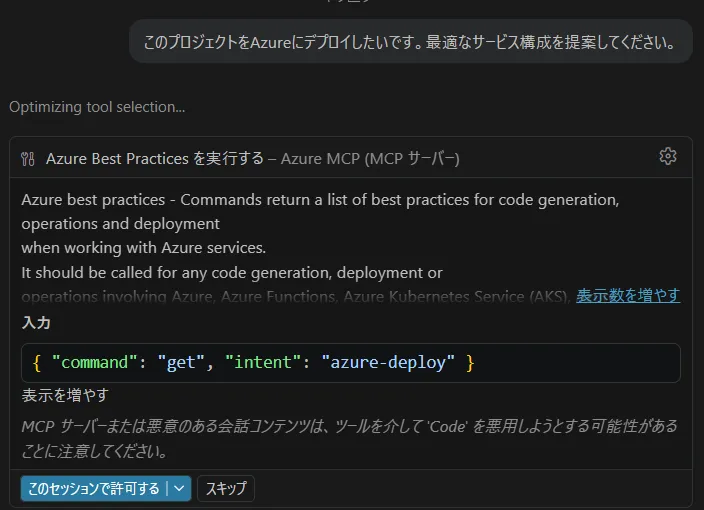The image size is (704, 510).
Task: Click the Optimizing tool selection... status text
Action: pos(97,107)
